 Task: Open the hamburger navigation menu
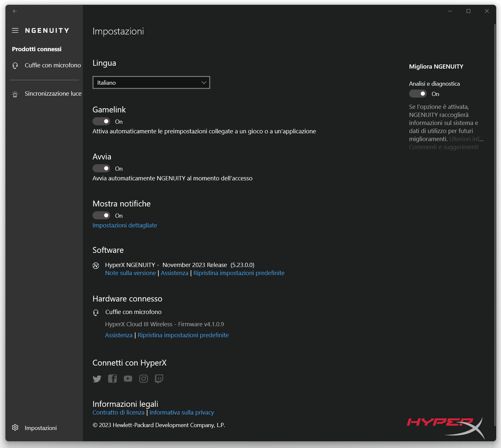(15, 30)
